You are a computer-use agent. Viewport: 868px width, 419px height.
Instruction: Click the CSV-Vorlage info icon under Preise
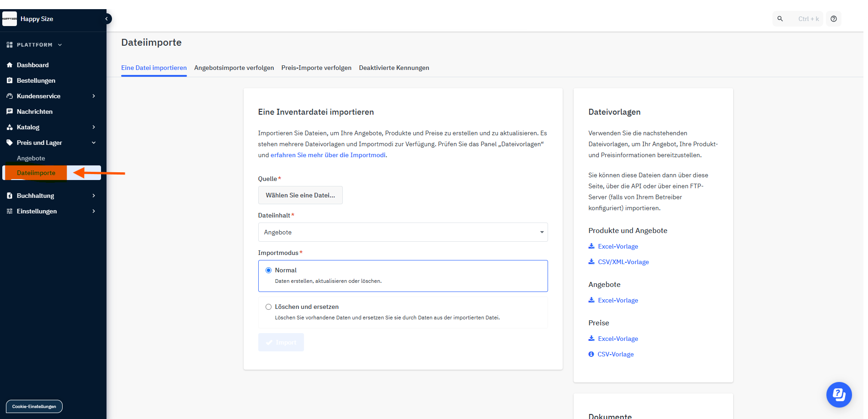tap(591, 354)
